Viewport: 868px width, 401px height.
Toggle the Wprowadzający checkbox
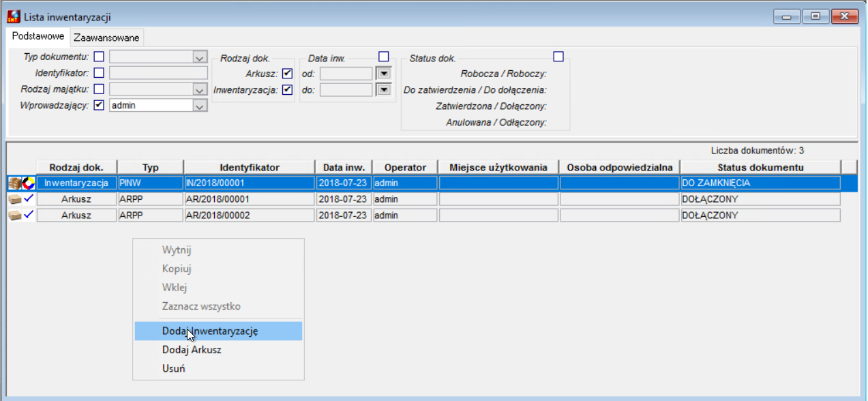(x=99, y=105)
